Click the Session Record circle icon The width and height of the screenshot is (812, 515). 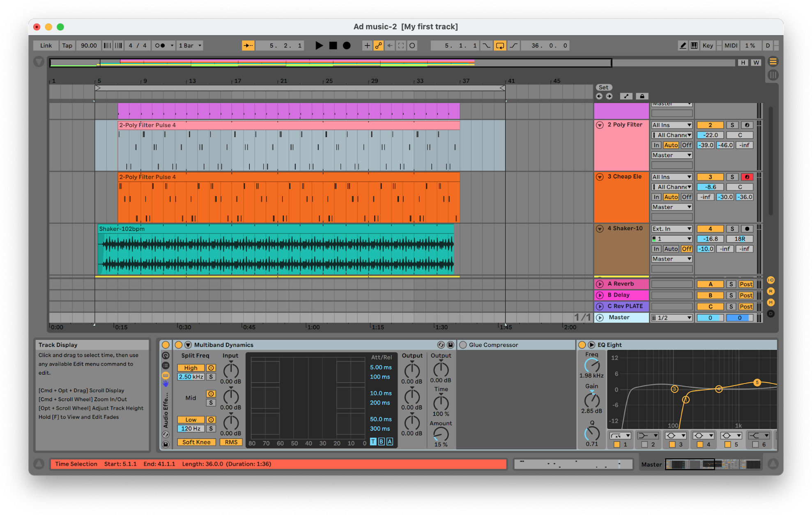(x=412, y=46)
